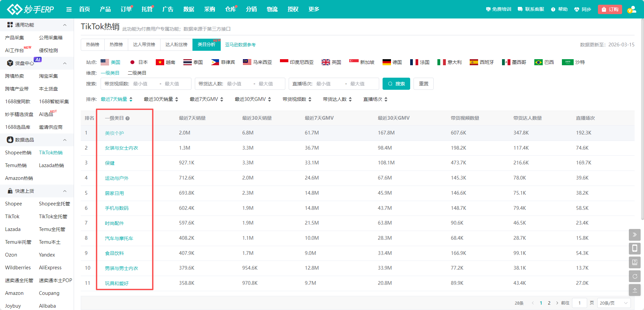Click the help icon beside 一级类目 header
644x310 pixels.
[128, 118]
